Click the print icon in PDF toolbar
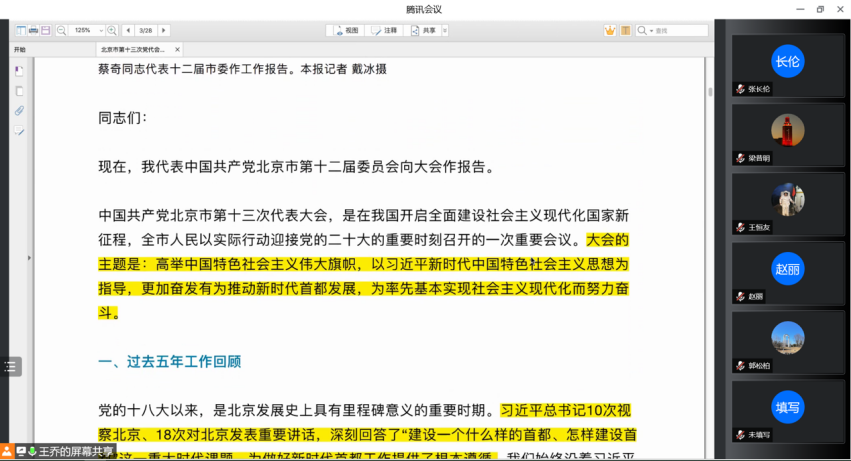Viewport: 851px width, 461px height. pyautogui.click(x=33, y=31)
